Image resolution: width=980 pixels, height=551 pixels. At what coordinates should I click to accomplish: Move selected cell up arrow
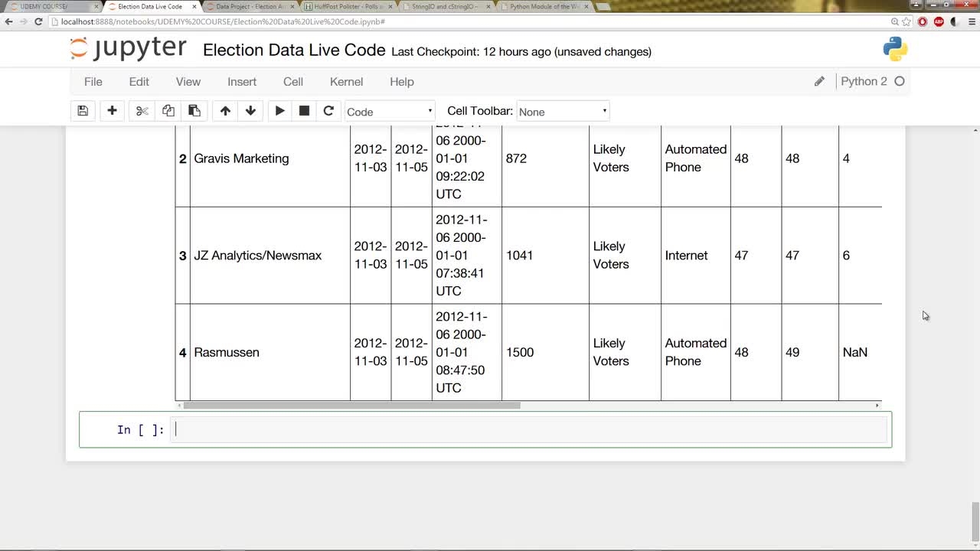click(225, 111)
